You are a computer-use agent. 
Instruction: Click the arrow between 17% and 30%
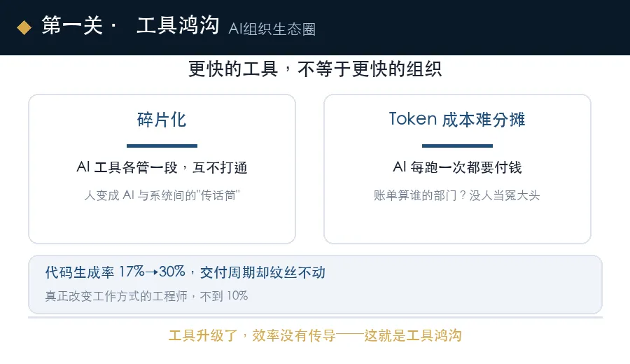click(x=151, y=272)
